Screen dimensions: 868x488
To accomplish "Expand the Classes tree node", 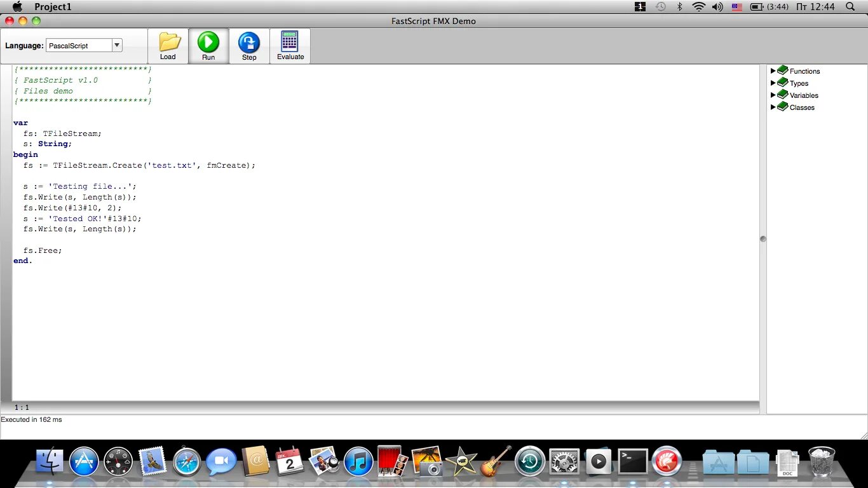I will pyautogui.click(x=773, y=107).
